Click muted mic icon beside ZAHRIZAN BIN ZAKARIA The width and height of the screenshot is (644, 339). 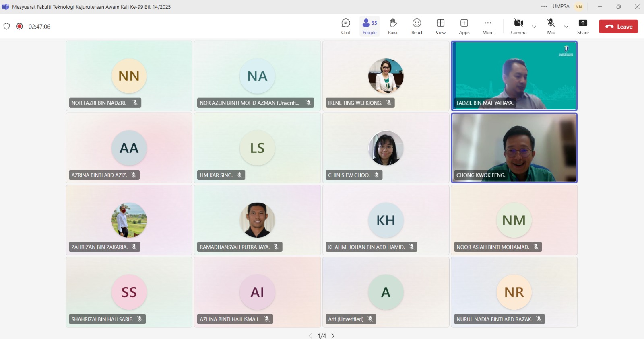(134, 247)
